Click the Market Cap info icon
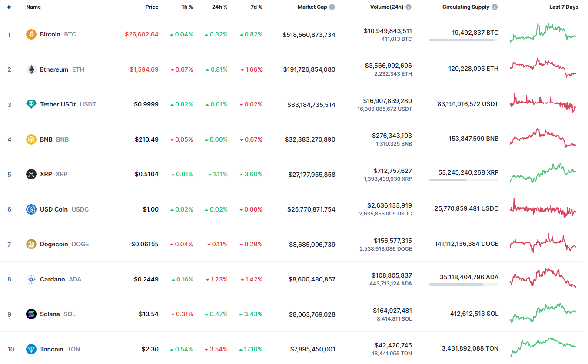The width and height of the screenshot is (588, 364). 332,7
